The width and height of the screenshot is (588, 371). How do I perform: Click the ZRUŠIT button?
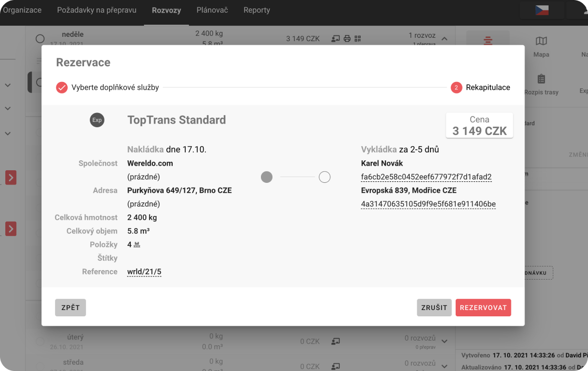[x=434, y=307]
